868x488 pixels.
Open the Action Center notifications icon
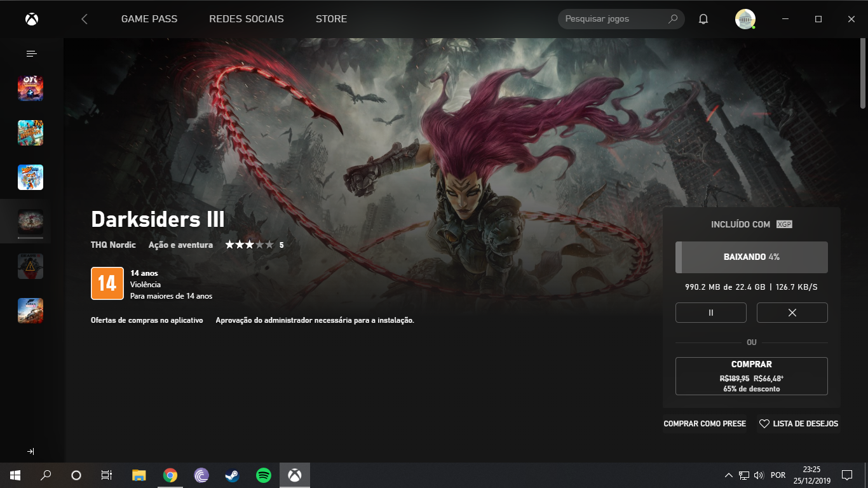click(x=846, y=475)
